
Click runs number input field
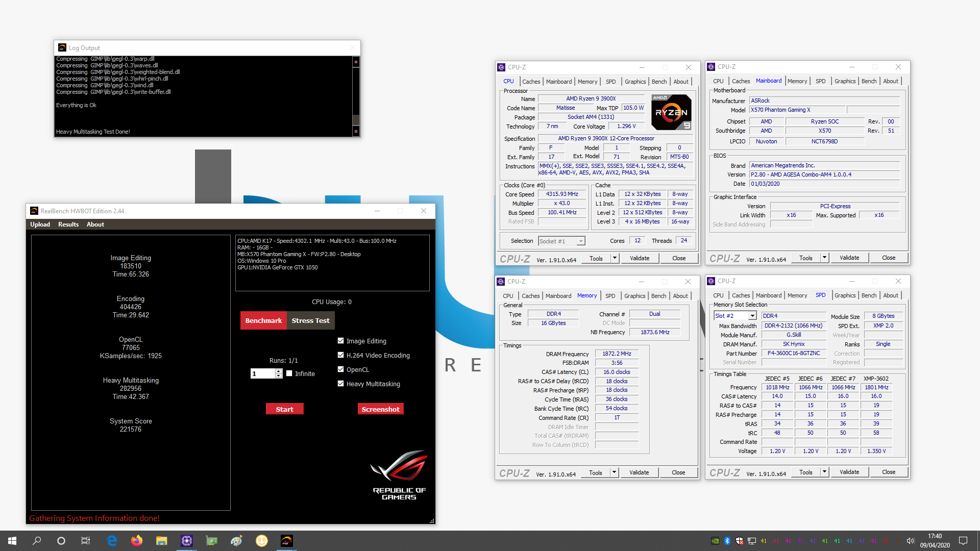click(x=263, y=373)
